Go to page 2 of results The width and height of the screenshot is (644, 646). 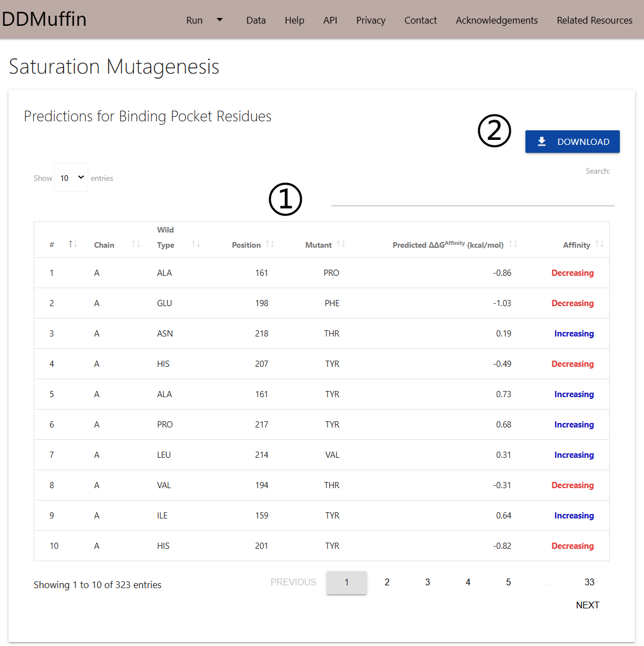click(387, 583)
